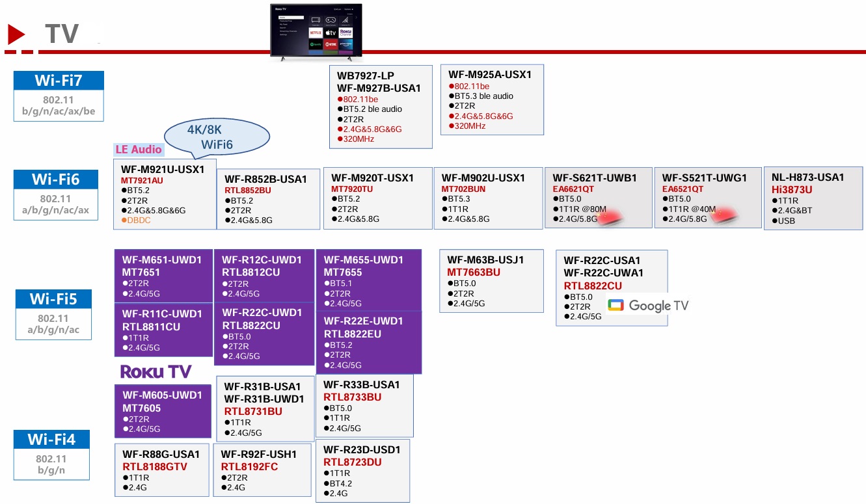Click the purple WF-M651-UWD1 MT7651 box
Viewport: 866px width, 504px height.
[163, 276]
